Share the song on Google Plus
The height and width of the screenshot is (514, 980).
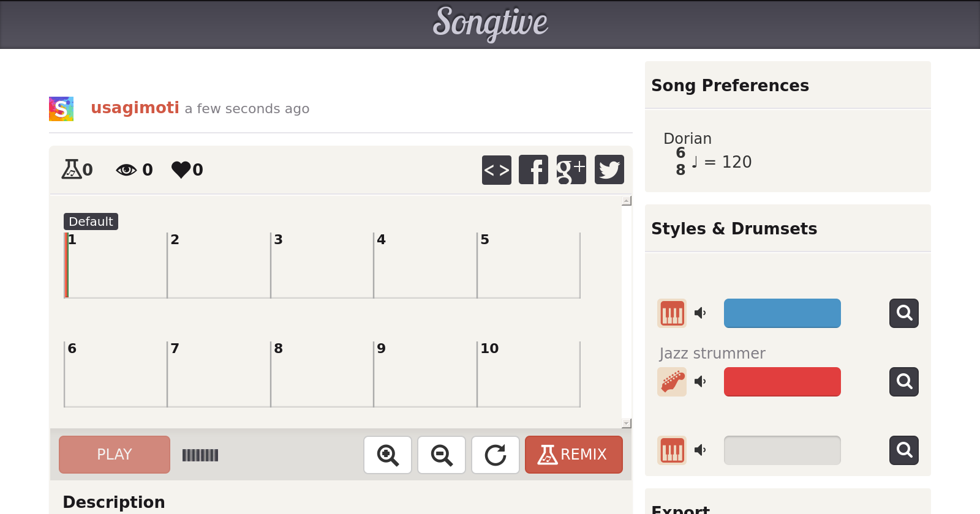tap(571, 169)
